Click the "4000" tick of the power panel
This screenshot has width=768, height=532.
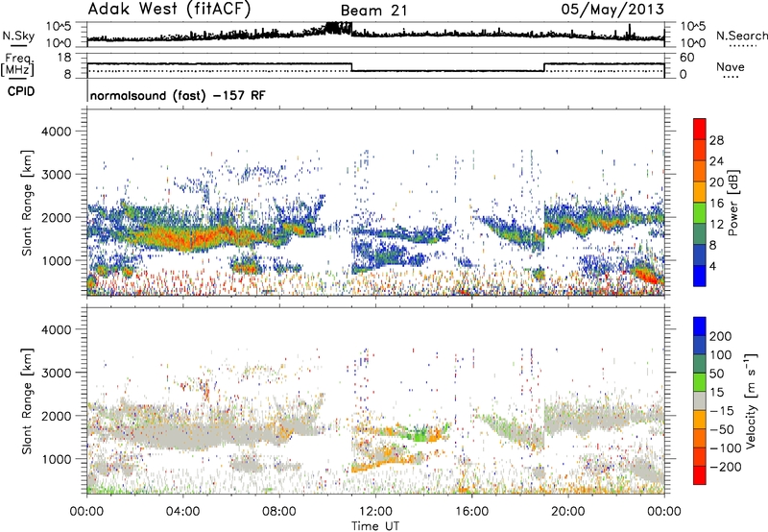[56, 132]
